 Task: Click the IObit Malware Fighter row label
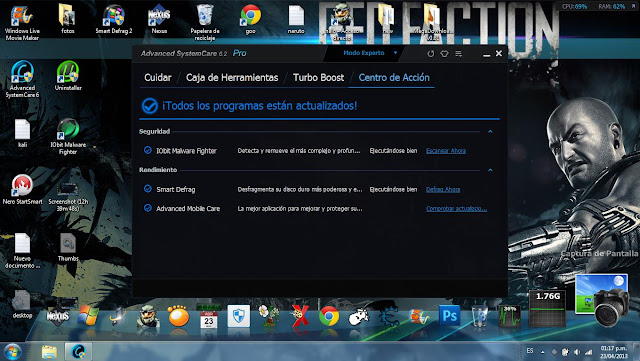pos(186,151)
